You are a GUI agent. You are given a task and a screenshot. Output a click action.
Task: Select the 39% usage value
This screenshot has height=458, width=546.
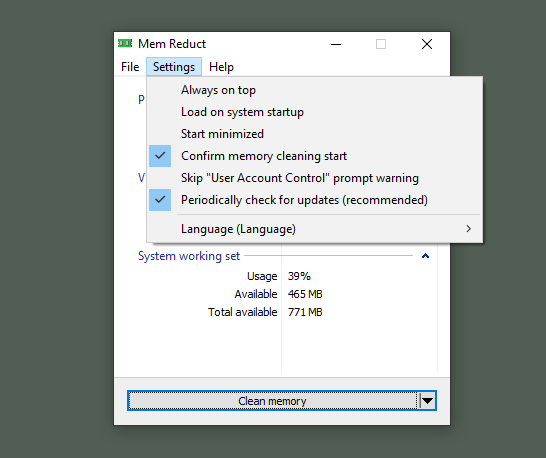[x=299, y=276]
